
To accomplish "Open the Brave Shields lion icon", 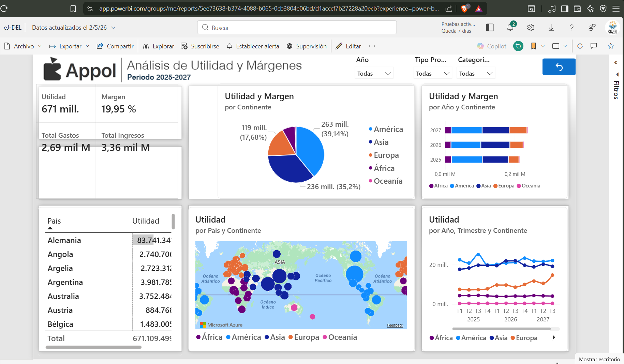I will 464,9.
